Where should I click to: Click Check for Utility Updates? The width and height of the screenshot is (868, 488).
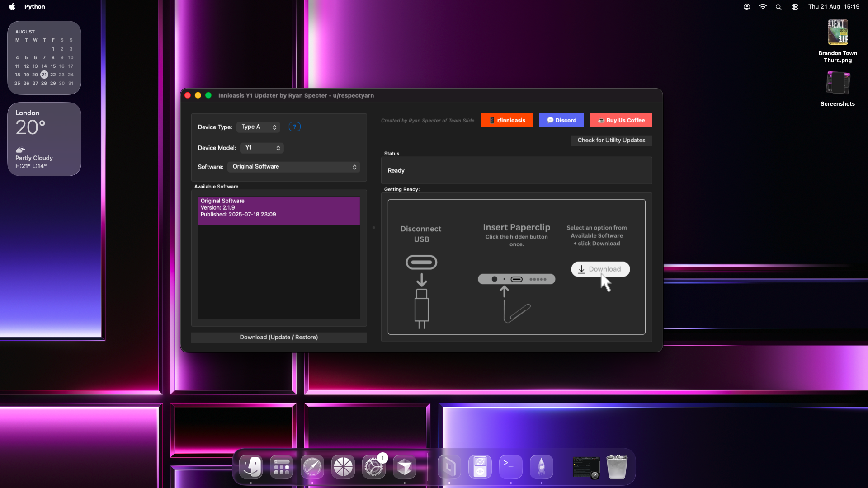(611, 141)
